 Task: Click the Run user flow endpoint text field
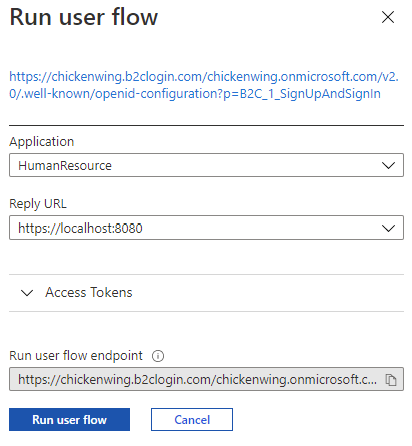[206, 379]
